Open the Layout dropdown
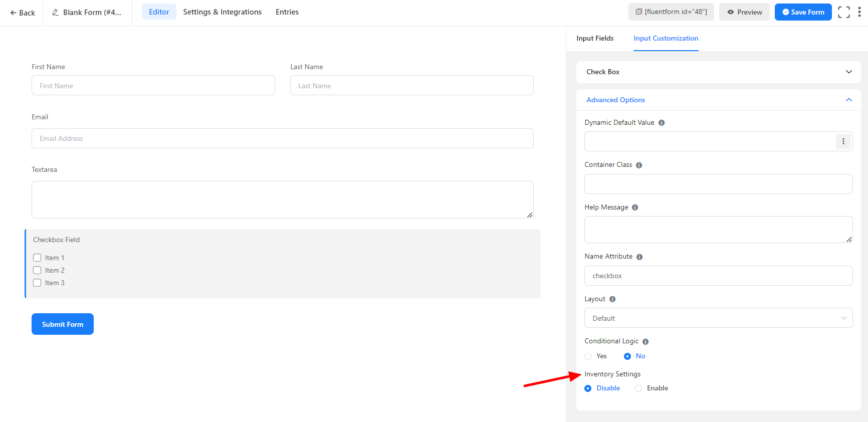The height and width of the screenshot is (422, 868). pos(718,318)
